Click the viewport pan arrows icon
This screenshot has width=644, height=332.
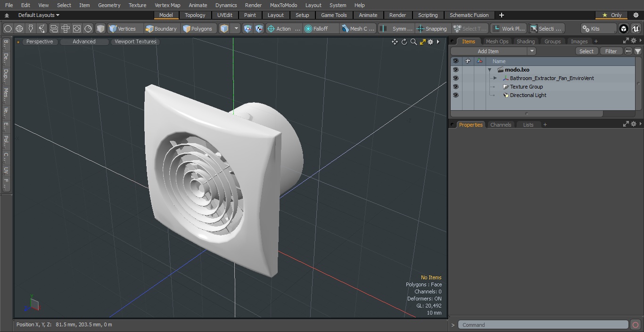click(395, 42)
